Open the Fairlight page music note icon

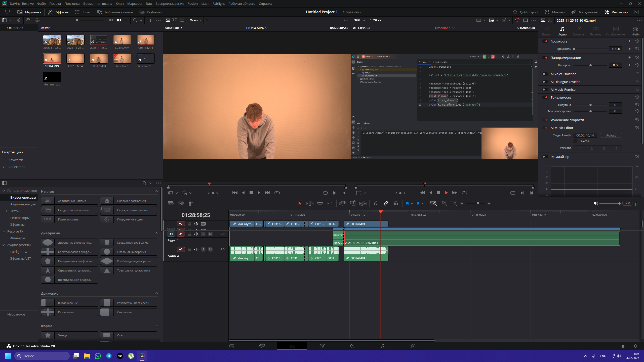382,346
